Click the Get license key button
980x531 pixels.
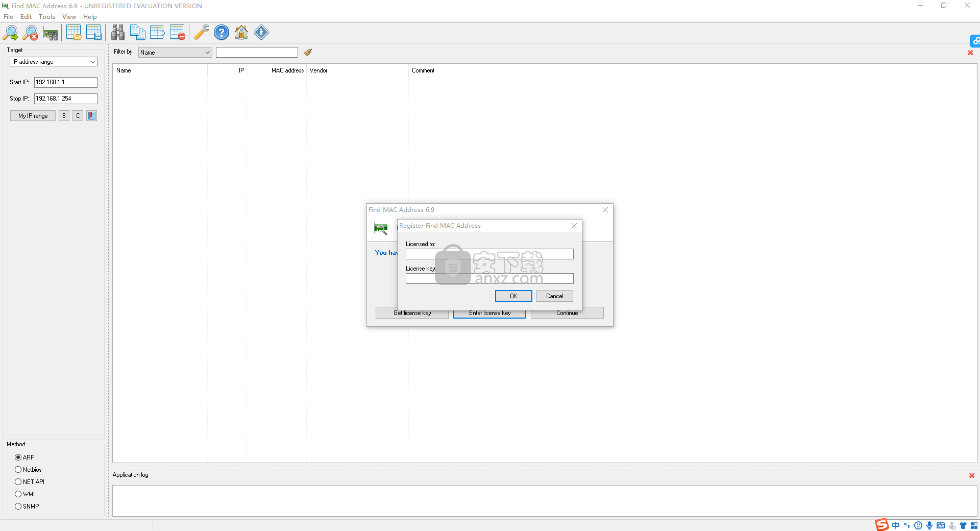point(412,313)
